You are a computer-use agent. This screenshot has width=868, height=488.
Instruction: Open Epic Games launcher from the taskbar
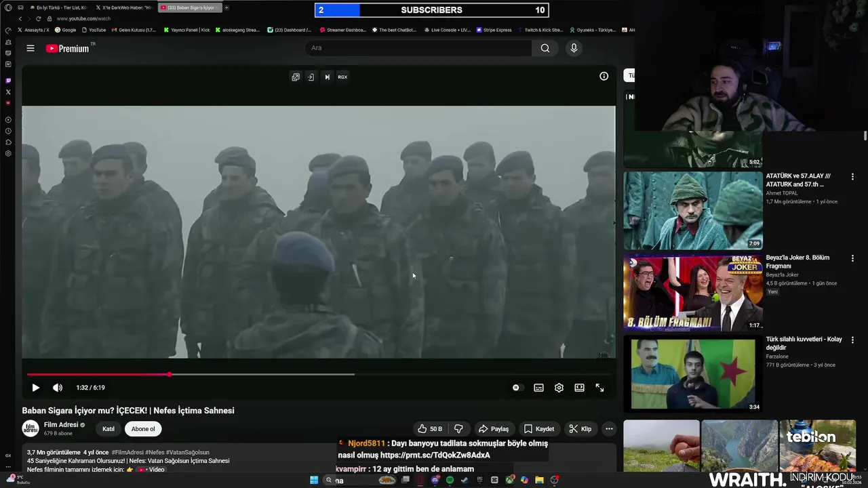pos(479,480)
